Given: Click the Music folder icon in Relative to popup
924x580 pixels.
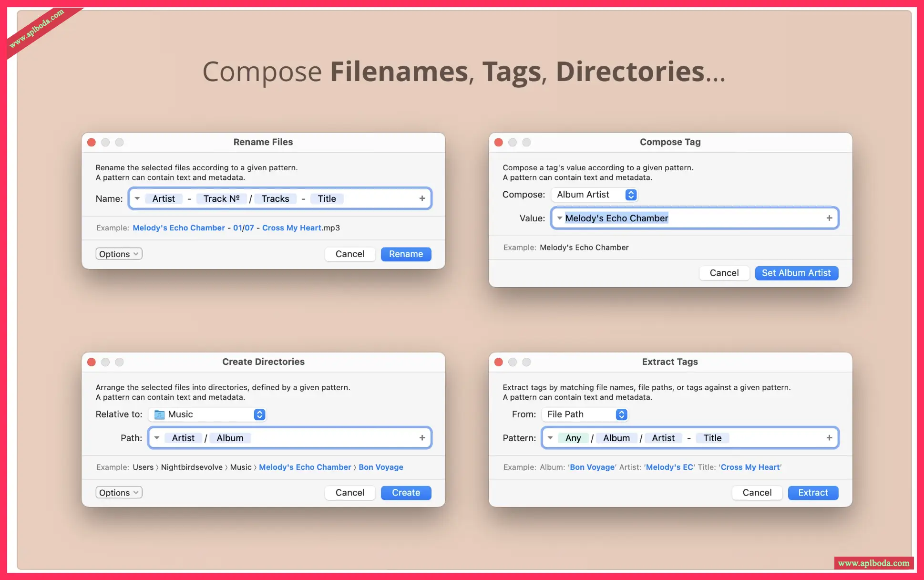Looking at the screenshot, I should [159, 414].
